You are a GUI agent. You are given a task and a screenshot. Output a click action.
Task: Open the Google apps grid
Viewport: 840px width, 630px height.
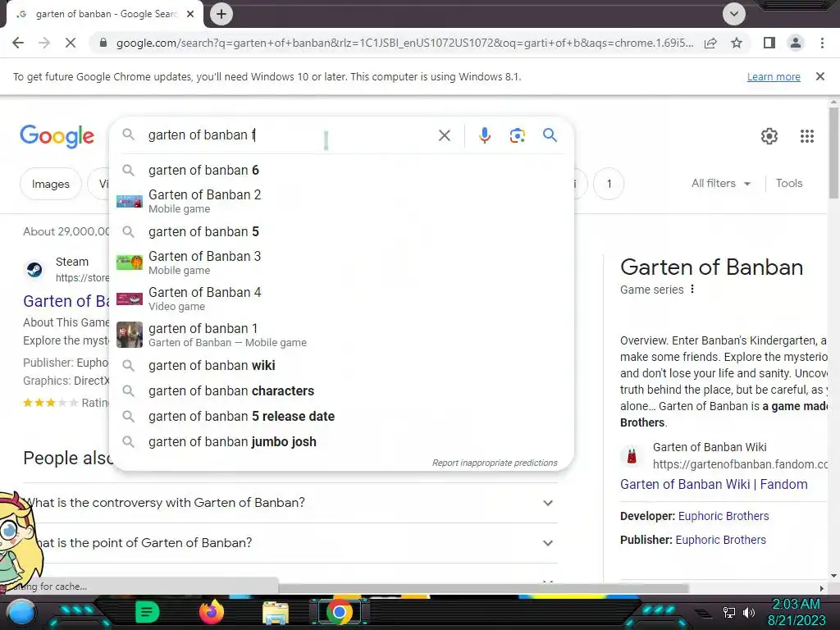(x=807, y=136)
